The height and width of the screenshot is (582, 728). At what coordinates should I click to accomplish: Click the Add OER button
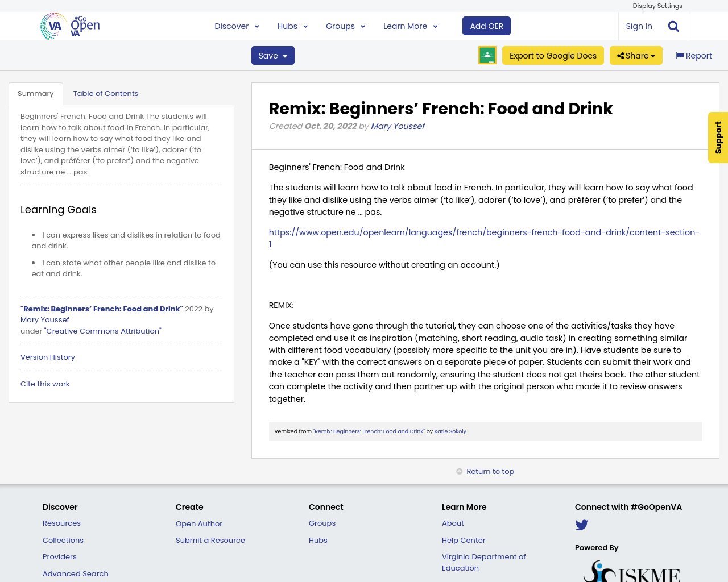(486, 25)
